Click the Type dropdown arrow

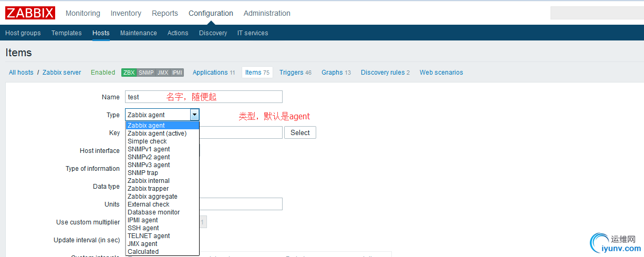point(195,115)
